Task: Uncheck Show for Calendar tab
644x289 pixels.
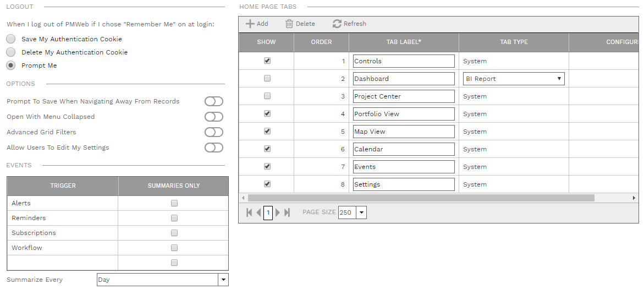Action: coord(267,149)
